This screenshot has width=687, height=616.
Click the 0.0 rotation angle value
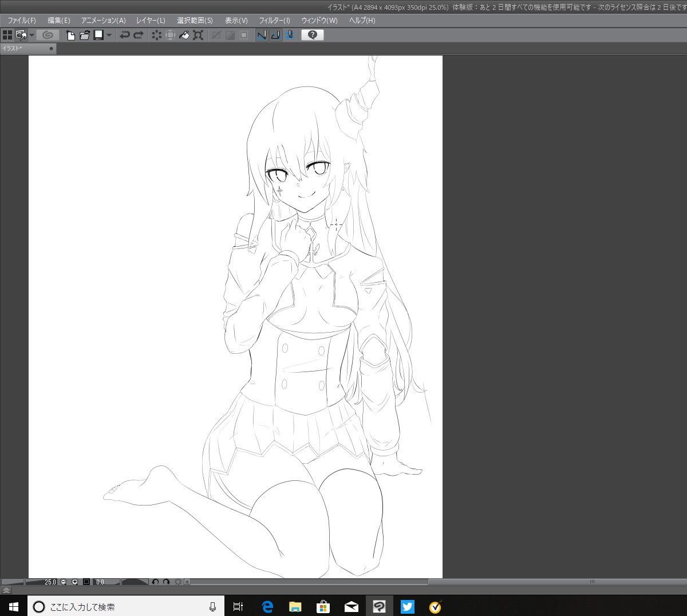coord(100,582)
